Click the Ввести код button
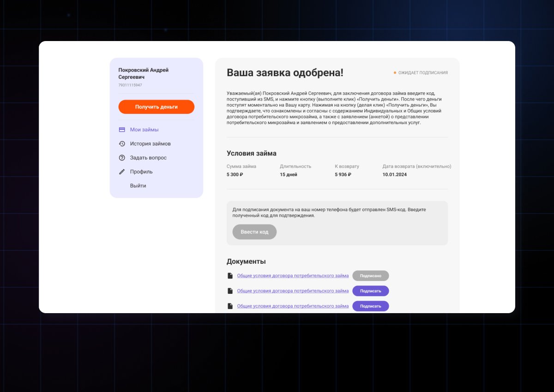Viewport: 554px width, 392px height. [254, 232]
